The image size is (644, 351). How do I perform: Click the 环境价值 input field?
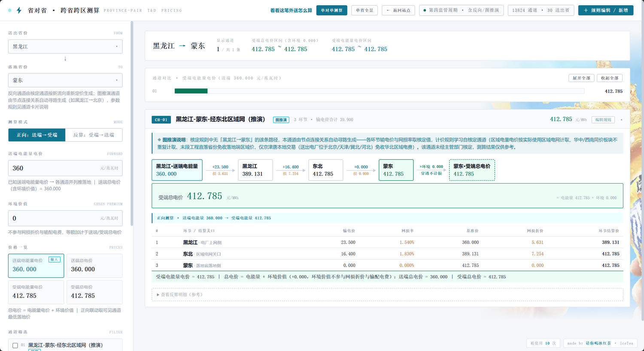[x=65, y=218]
